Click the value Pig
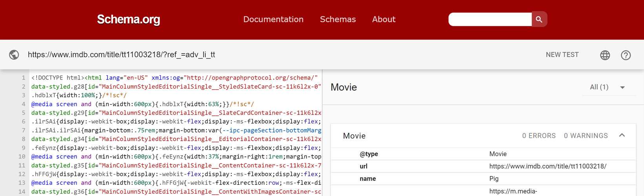This screenshot has width=644, height=196. 494,178
